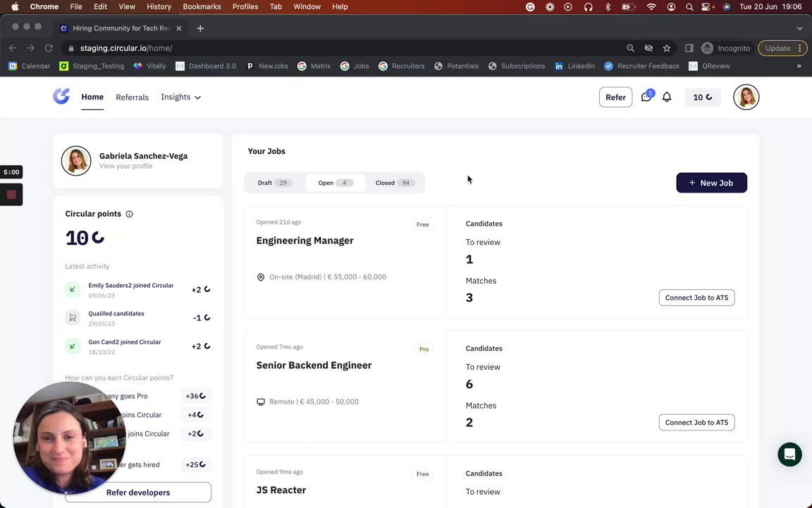
Task: Show more bookmarks chevron
Action: [x=799, y=66]
